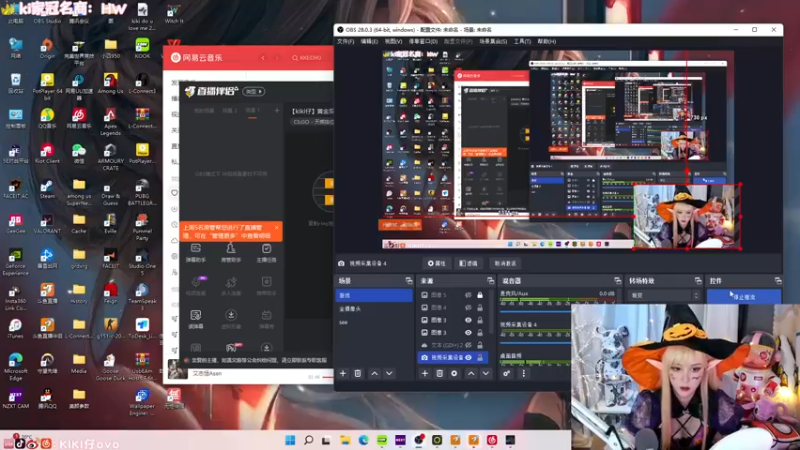This screenshot has height=450, width=800.
Task: Close orange notification banner in live companion
Action: (x=277, y=228)
